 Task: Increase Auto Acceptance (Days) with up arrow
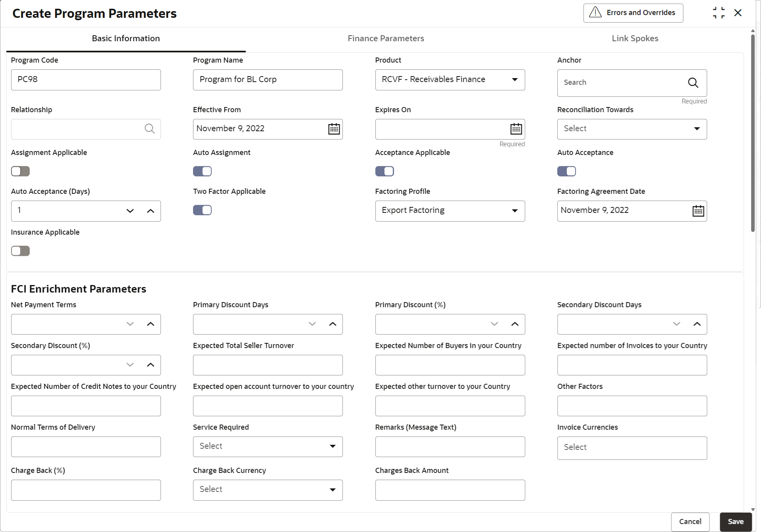tap(150, 211)
